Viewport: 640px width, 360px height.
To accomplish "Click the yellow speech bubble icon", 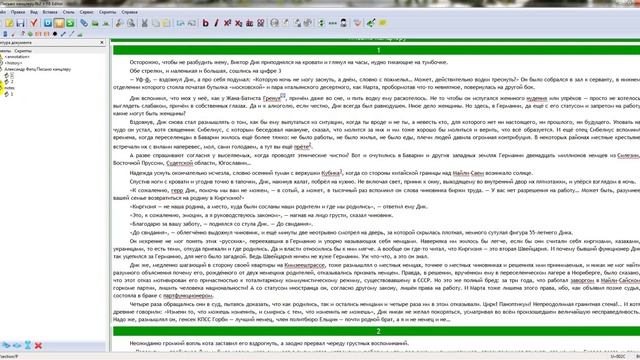I will tap(382, 23).
